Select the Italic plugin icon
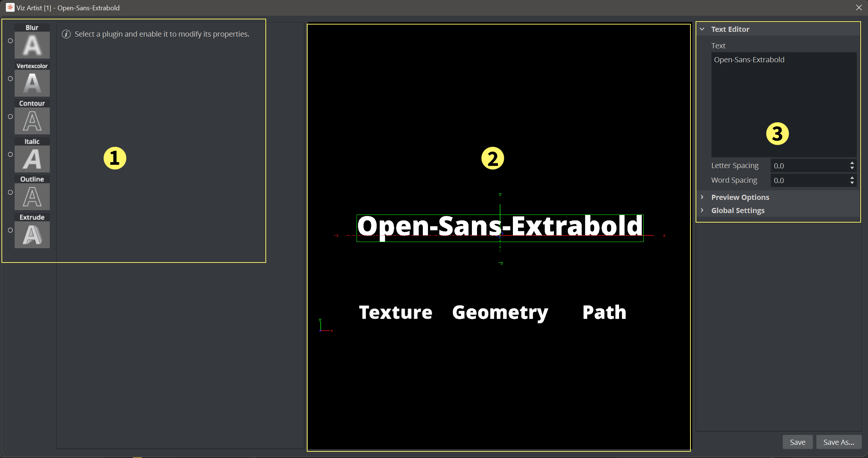Screen dimensions: 868x458 [33, 160]
